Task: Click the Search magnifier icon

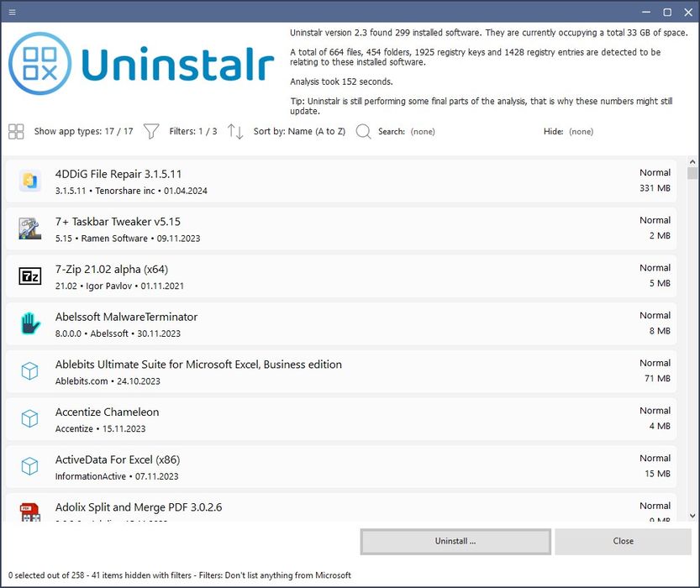Action: point(363,131)
